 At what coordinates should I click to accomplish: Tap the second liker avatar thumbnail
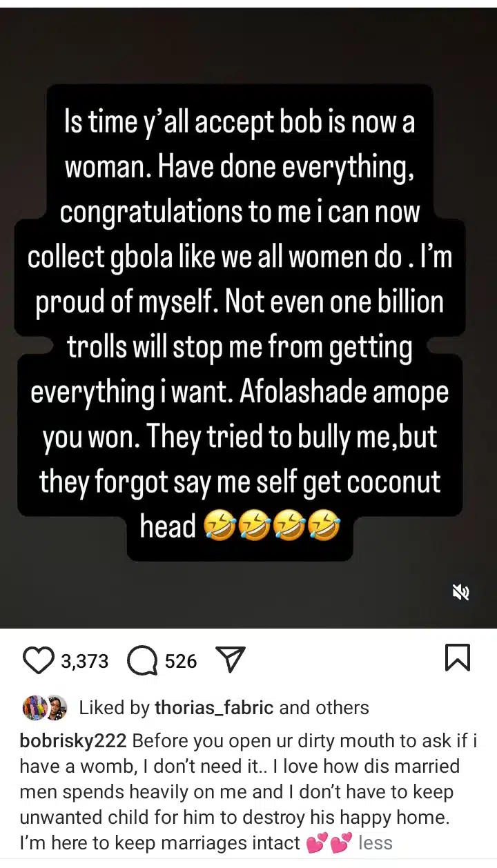point(55,707)
